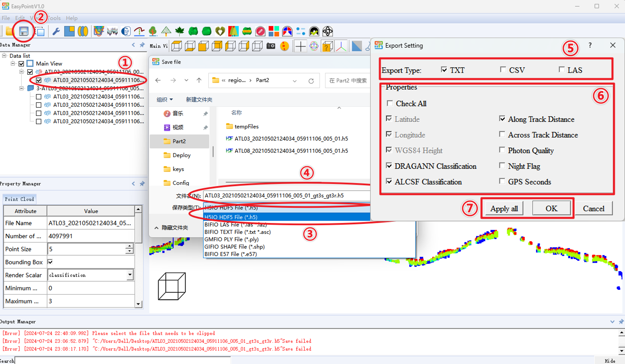Check the Night Flag property
Image resolution: width=625 pixels, height=364 pixels.
[502, 166]
